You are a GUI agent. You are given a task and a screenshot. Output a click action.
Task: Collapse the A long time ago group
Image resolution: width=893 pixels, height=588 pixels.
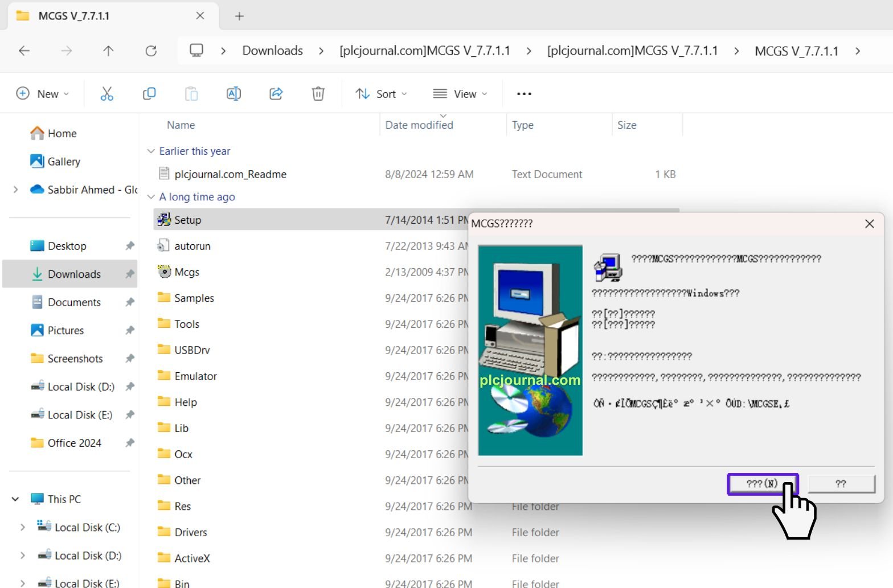(x=151, y=197)
